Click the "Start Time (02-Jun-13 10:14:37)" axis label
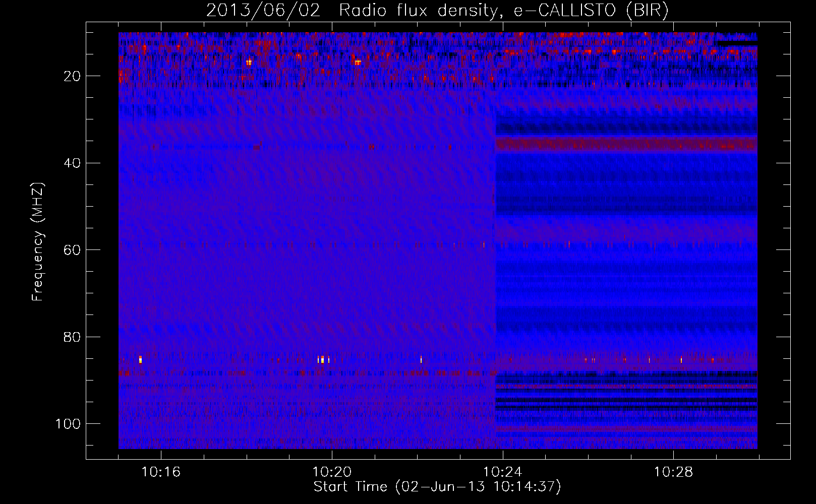Screen dimensions: 816x504 coord(437,487)
